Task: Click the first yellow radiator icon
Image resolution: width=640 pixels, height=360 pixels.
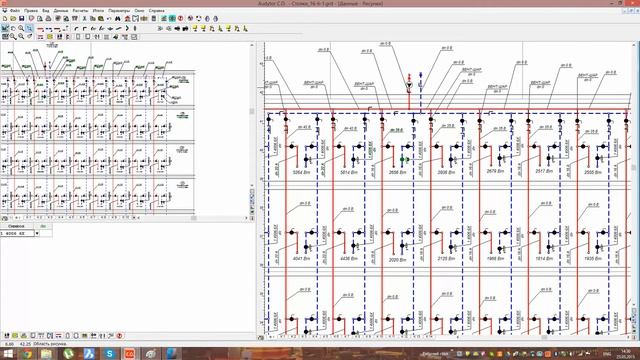Action: coord(195,29)
